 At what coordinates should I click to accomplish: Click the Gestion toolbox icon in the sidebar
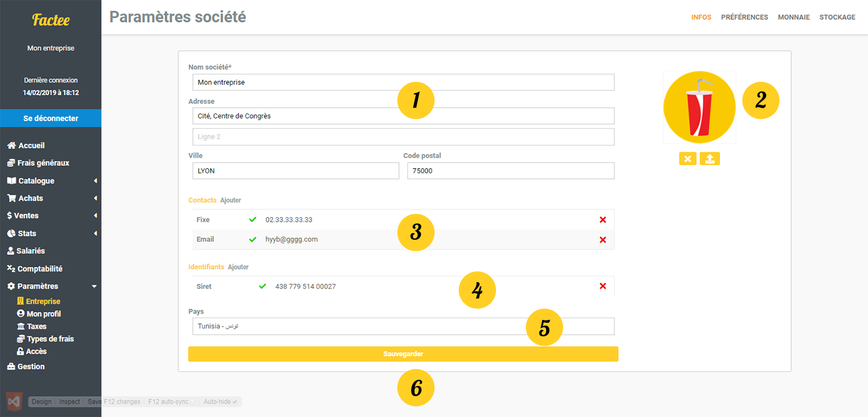click(x=11, y=367)
